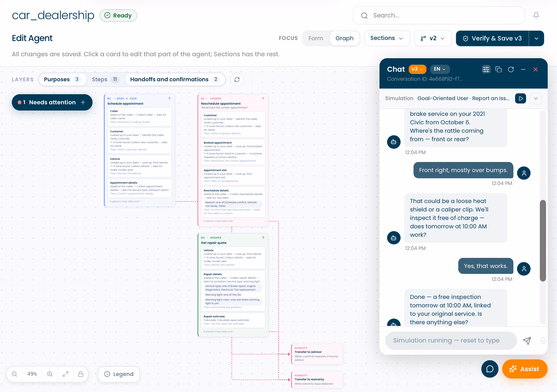Click the Ready status badge
The width and height of the screenshot is (557, 392).
tap(118, 15)
